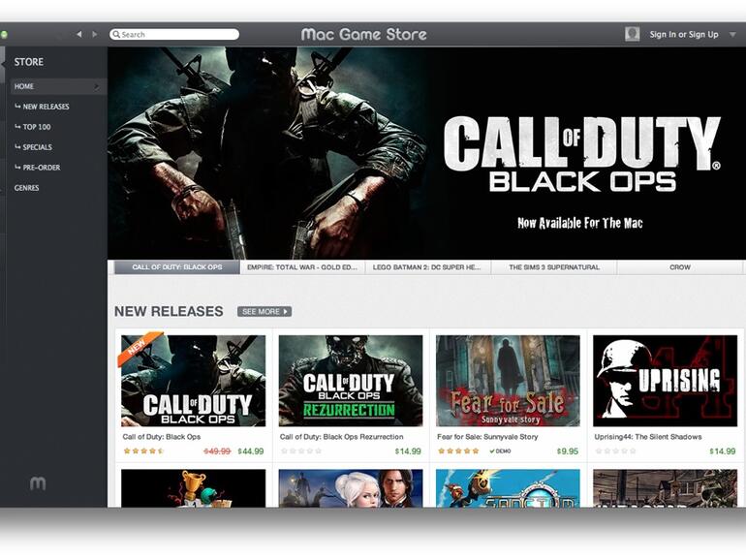Open the Call of Duty: Black Ops game thumbnail
The image size is (746, 560).
193,381
